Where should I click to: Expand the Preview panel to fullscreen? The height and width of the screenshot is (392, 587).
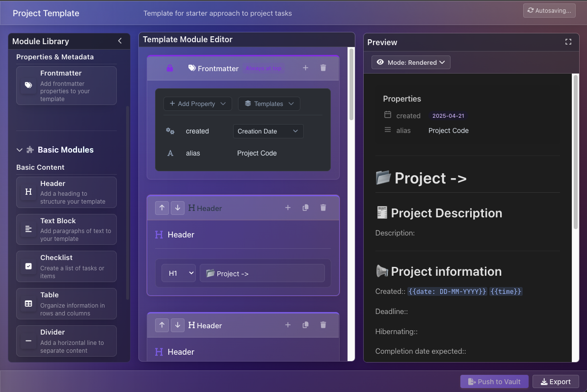tap(568, 42)
